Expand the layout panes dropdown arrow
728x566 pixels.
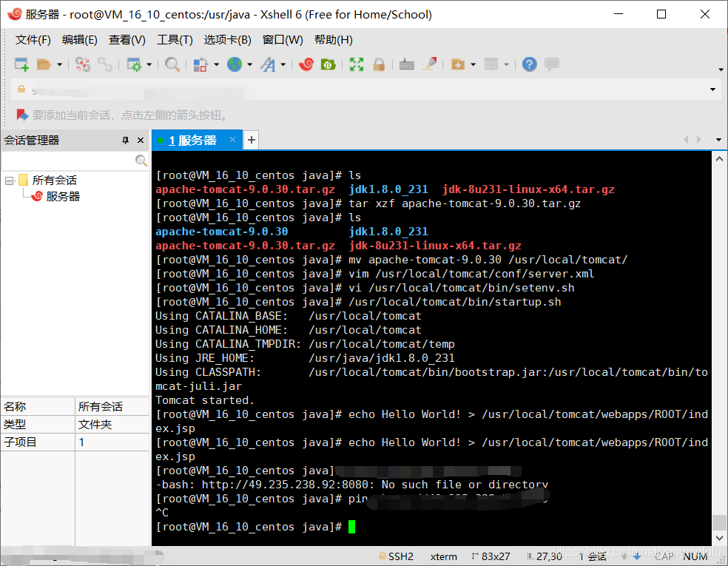507,64
